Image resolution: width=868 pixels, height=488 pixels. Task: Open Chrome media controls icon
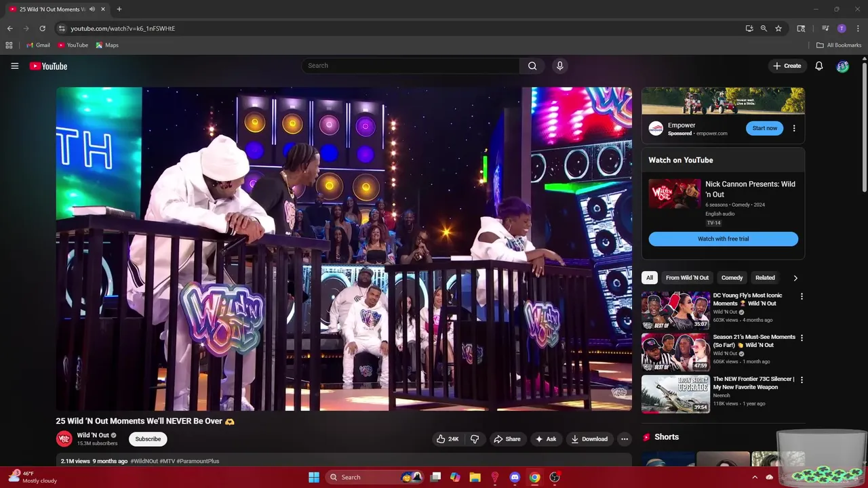pos(825,28)
